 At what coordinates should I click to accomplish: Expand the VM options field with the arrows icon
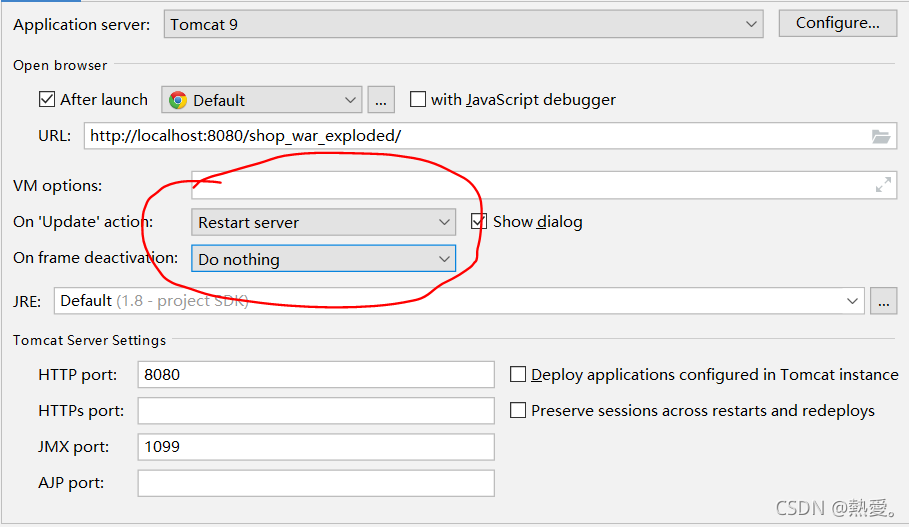(883, 185)
